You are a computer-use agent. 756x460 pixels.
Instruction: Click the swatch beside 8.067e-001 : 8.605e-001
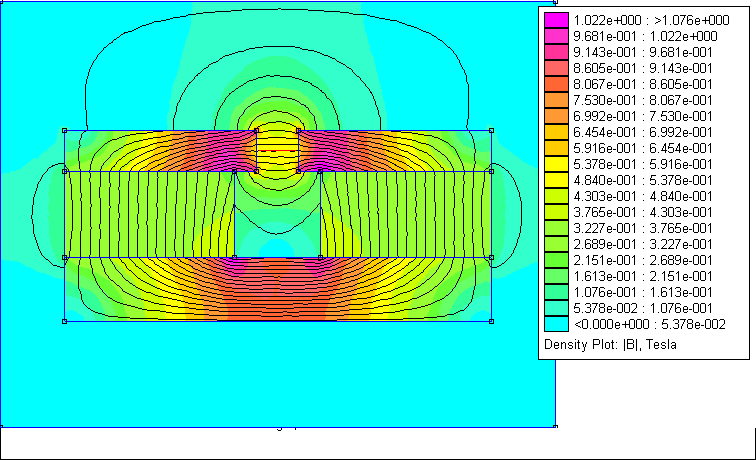click(556, 84)
